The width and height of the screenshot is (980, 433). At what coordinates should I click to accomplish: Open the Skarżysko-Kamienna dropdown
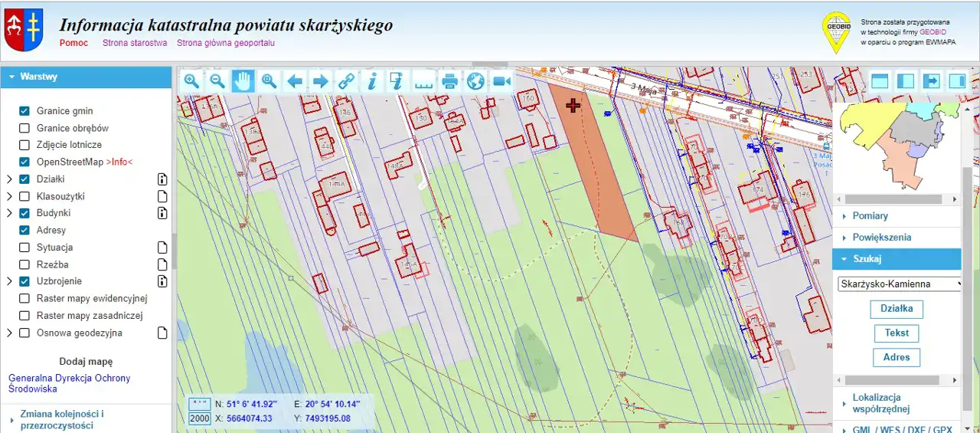click(x=900, y=284)
